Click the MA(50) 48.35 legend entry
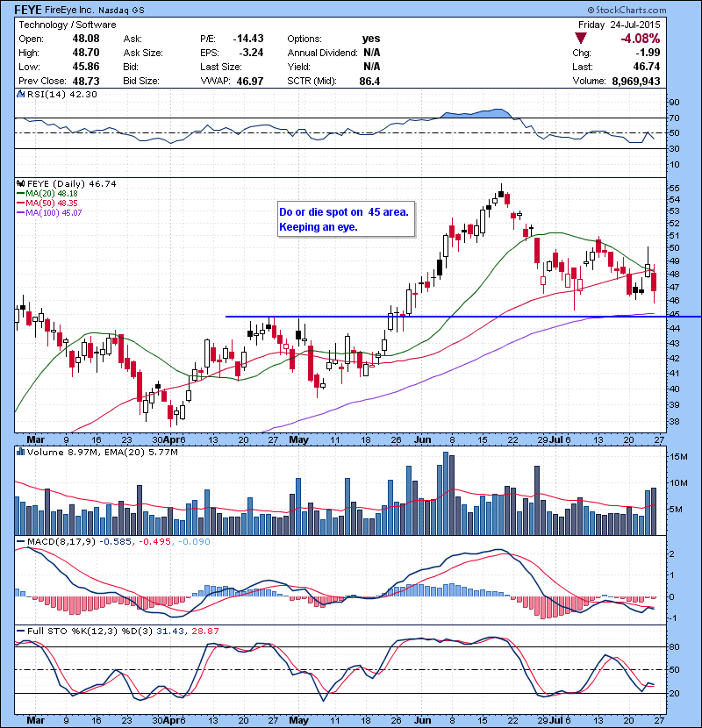The image size is (702, 728). [x=47, y=203]
